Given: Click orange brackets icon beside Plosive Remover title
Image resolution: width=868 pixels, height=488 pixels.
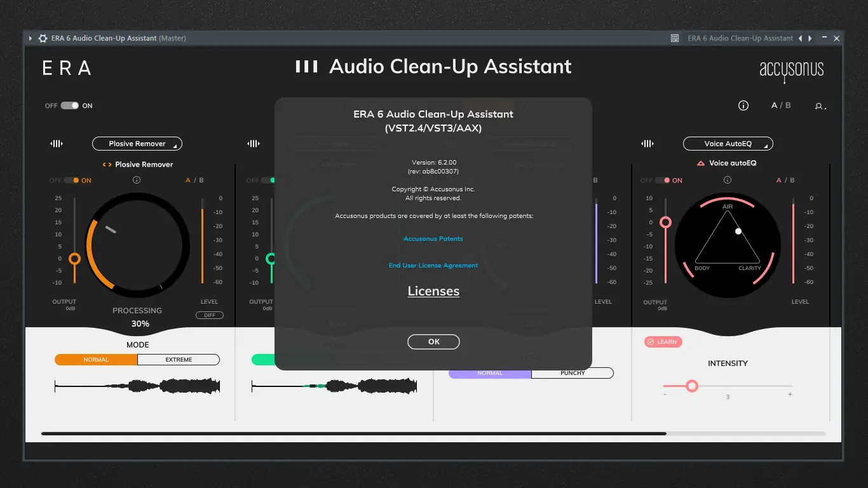Looking at the screenshot, I should pos(107,165).
